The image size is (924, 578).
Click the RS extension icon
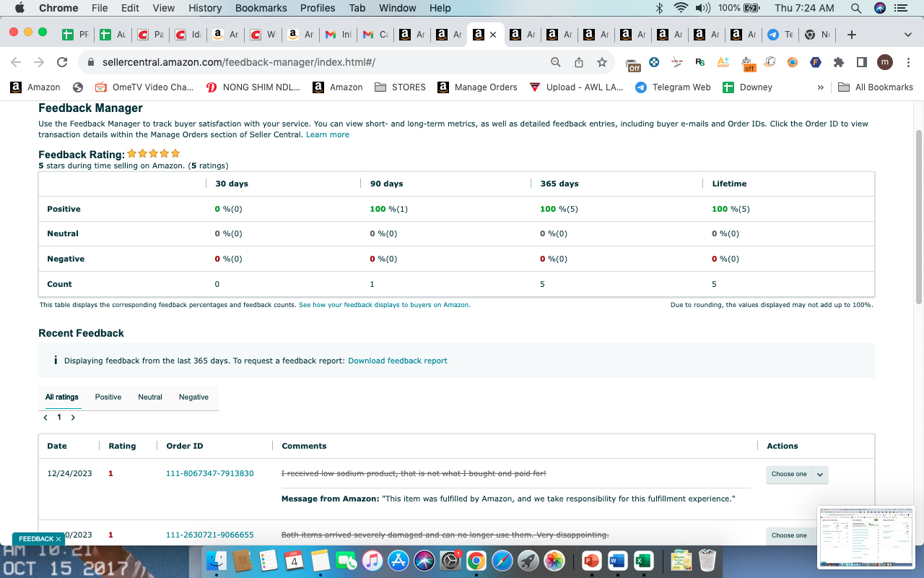699,62
